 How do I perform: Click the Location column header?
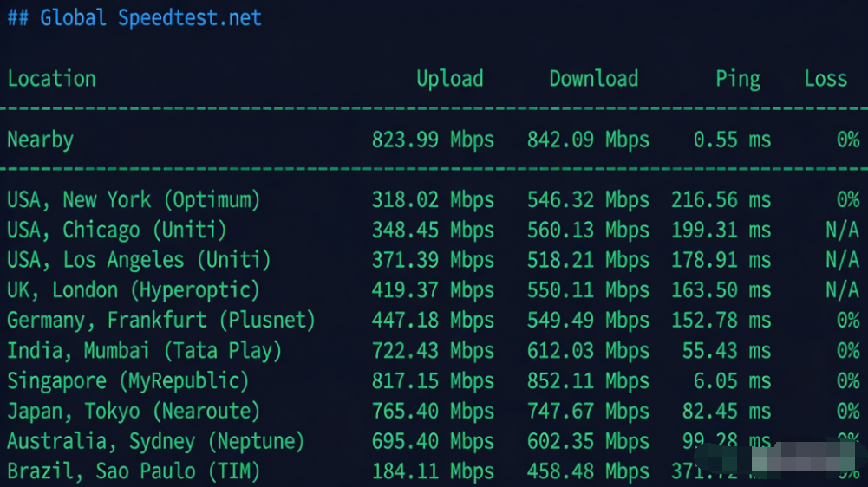pos(51,79)
